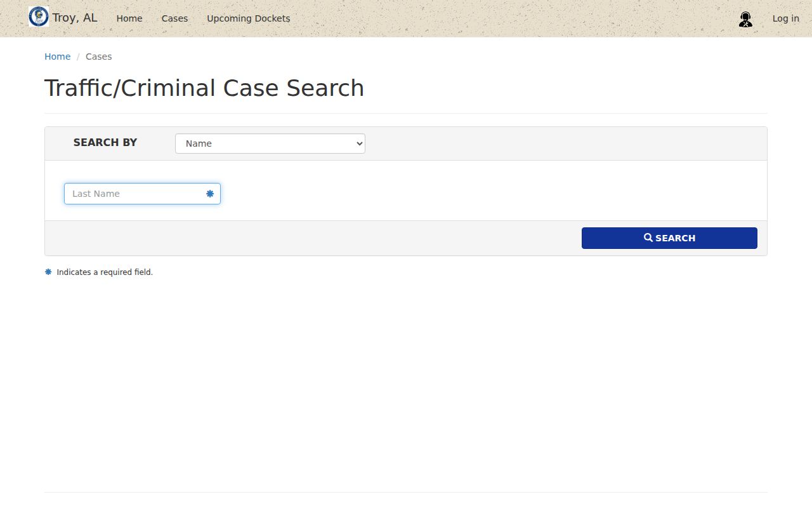
Task: Click the Search button
Action: (669, 238)
